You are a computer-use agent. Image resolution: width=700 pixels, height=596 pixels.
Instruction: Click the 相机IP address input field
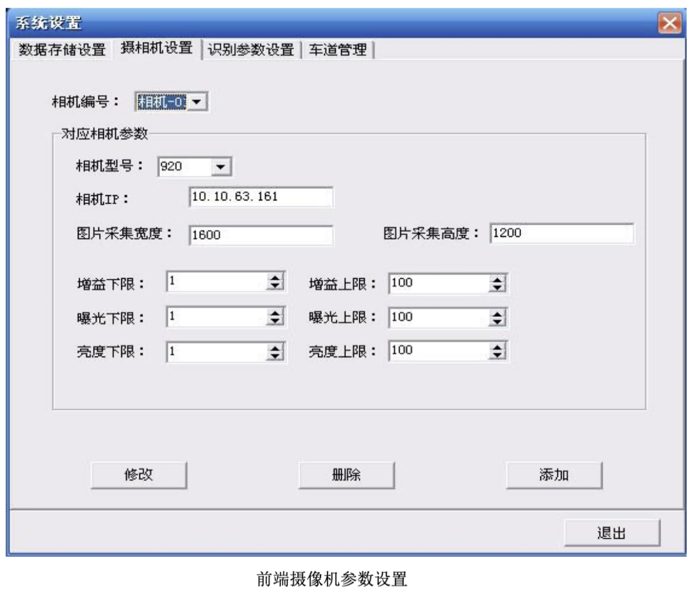(260, 197)
